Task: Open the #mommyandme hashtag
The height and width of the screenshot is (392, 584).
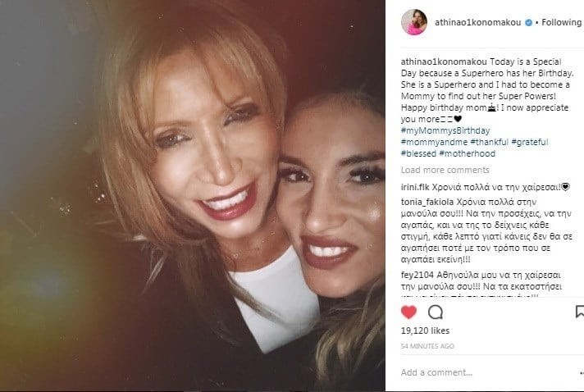Action: pyautogui.click(x=434, y=142)
